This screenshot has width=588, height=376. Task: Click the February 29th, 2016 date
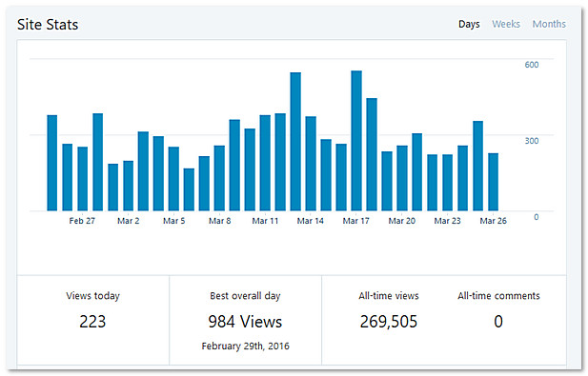tap(245, 346)
